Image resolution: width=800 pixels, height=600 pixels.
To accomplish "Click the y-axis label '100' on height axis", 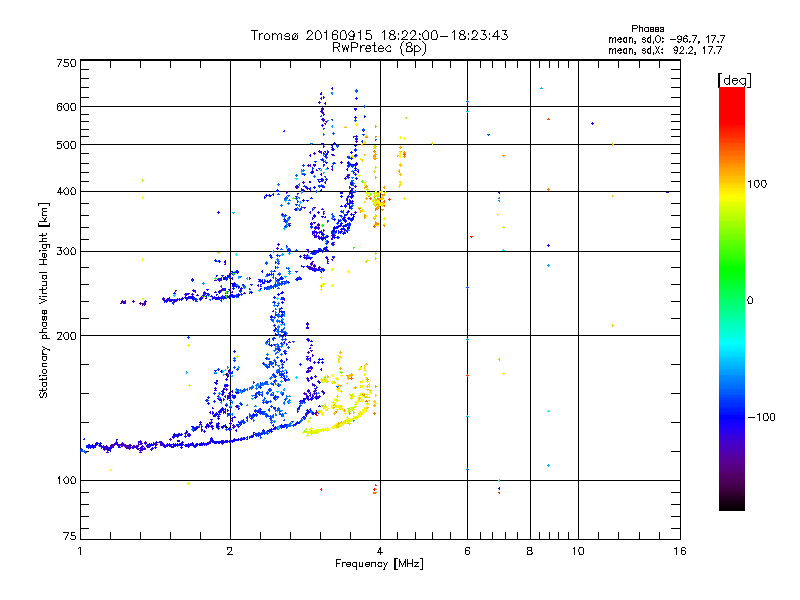I will pos(66,480).
